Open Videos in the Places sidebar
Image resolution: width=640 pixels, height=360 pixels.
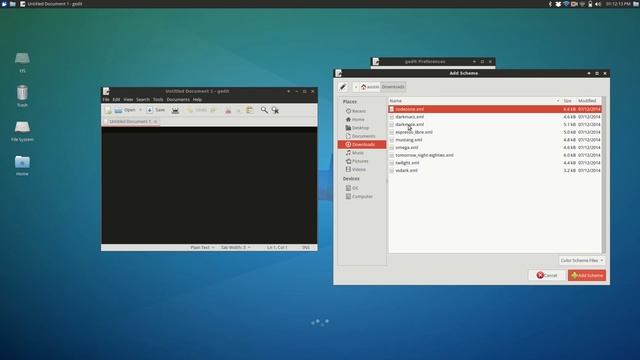point(359,169)
